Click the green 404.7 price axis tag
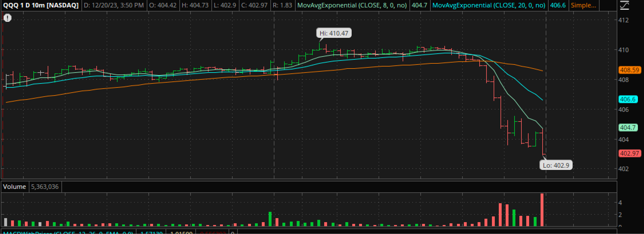Screen dimensions: 644x234 628,128
